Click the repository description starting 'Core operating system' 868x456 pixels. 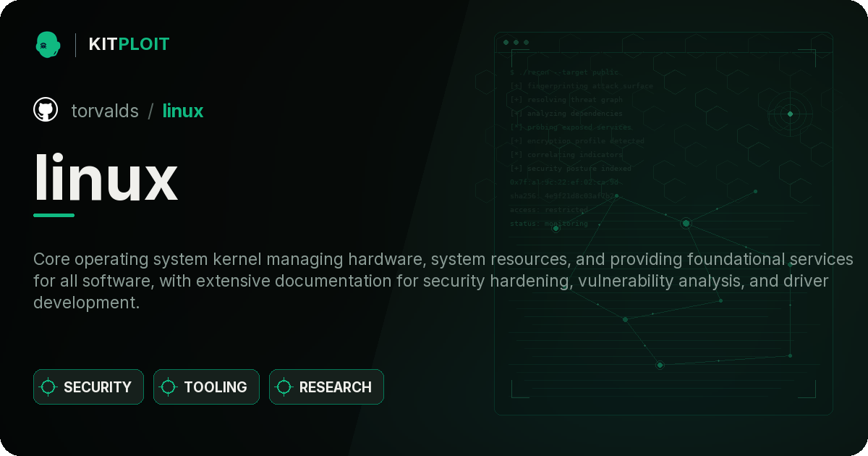(x=443, y=281)
